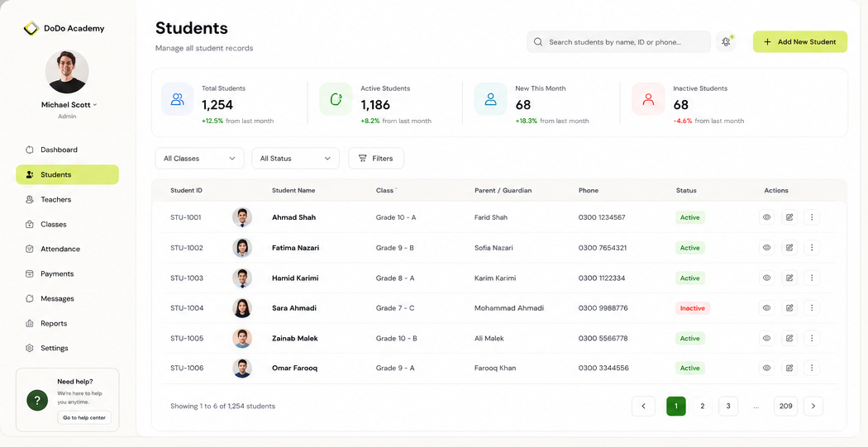The height and width of the screenshot is (447, 868).
Task: Sort table by Class column header
Action: click(384, 190)
